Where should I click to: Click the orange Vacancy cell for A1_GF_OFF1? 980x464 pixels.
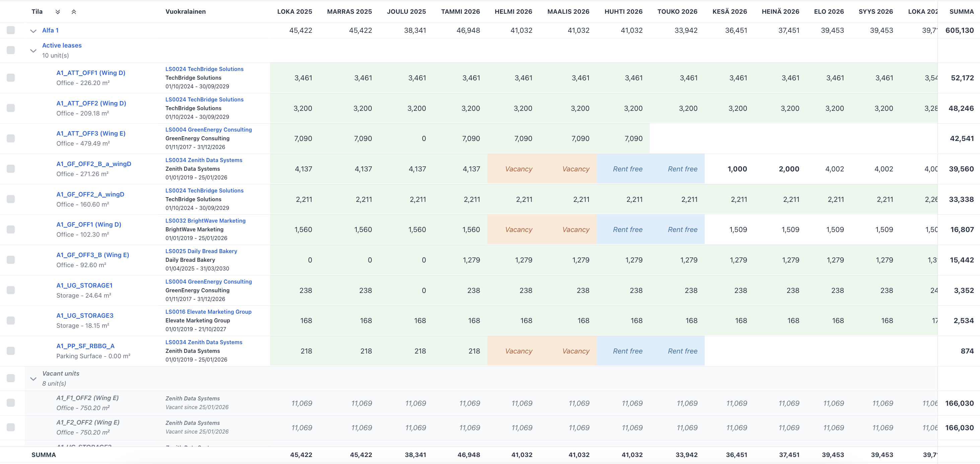pos(518,230)
